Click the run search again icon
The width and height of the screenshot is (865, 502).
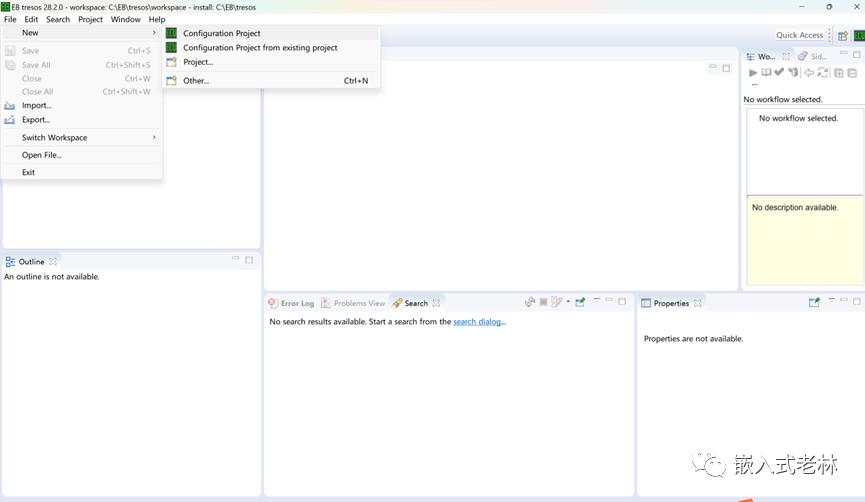click(530, 302)
